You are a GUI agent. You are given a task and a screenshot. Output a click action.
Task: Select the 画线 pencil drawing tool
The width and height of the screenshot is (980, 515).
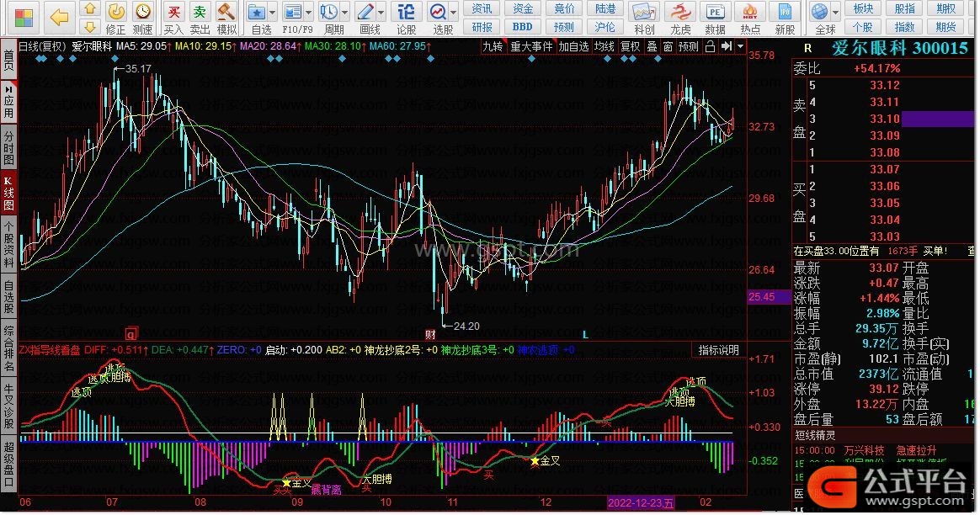(365, 12)
